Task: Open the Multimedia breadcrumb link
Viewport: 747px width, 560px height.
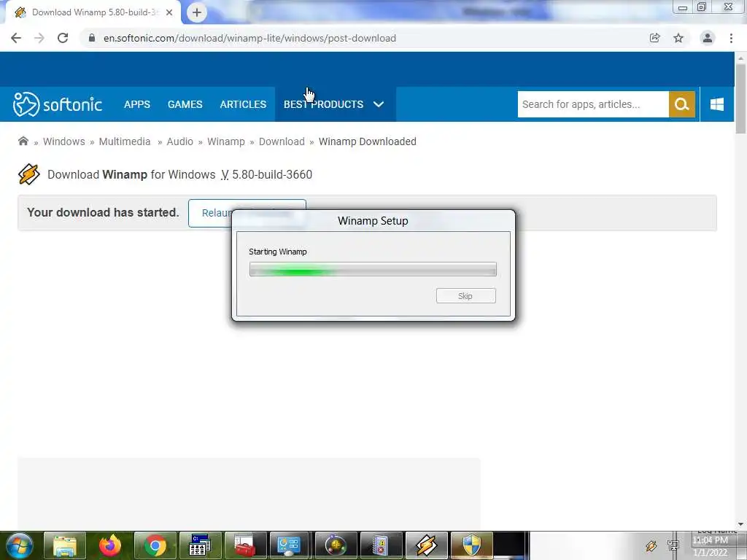Action: pyautogui.click(x=124, y=141)
